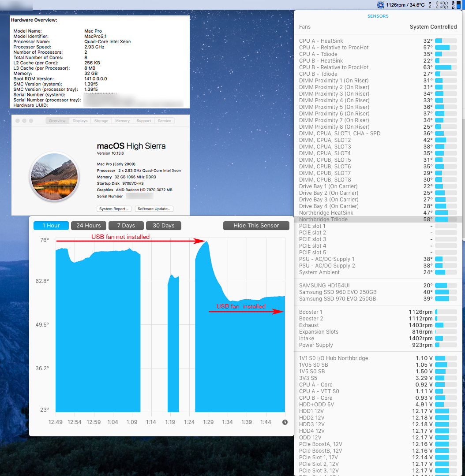
Task: Click the Software Update... button
Action: (154, 209)
